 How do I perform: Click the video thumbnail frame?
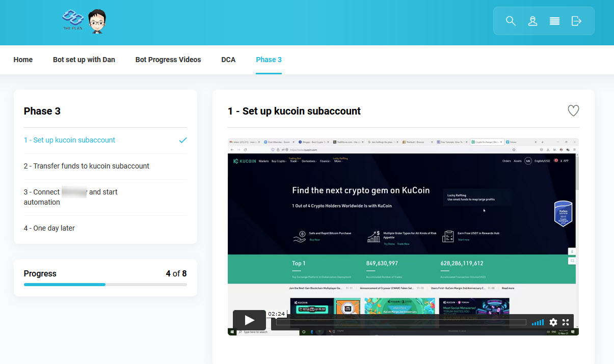tap(403, 237)
